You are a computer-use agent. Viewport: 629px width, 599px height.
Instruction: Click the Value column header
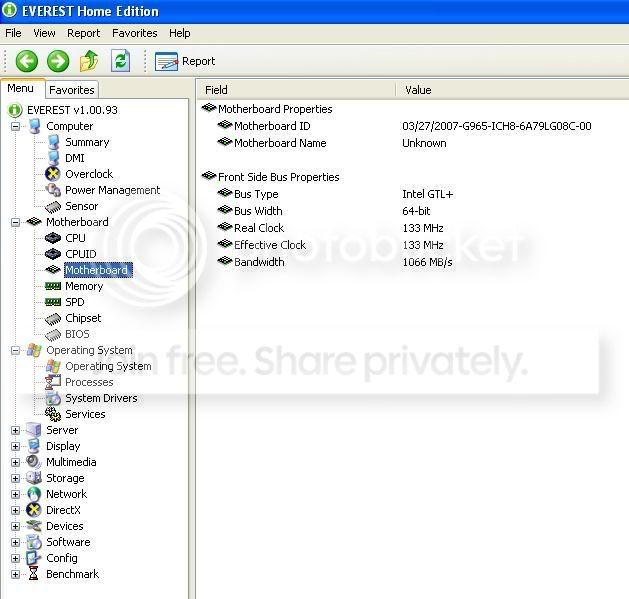point(513,90)
